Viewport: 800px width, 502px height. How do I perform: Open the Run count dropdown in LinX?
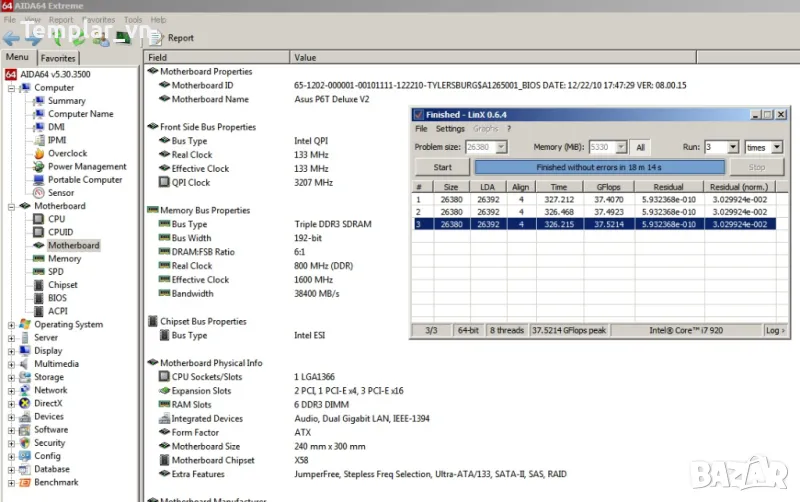(x=733, y=147)
